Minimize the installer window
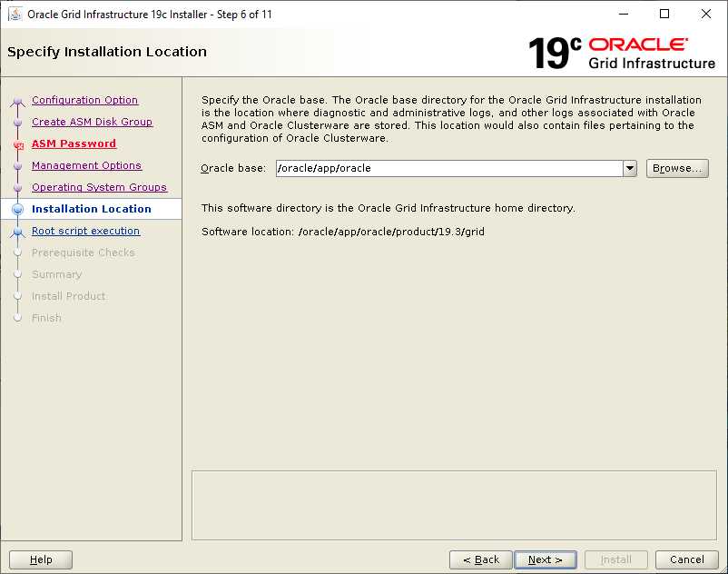Screen dimensions: 728x574 click(624, 14)
